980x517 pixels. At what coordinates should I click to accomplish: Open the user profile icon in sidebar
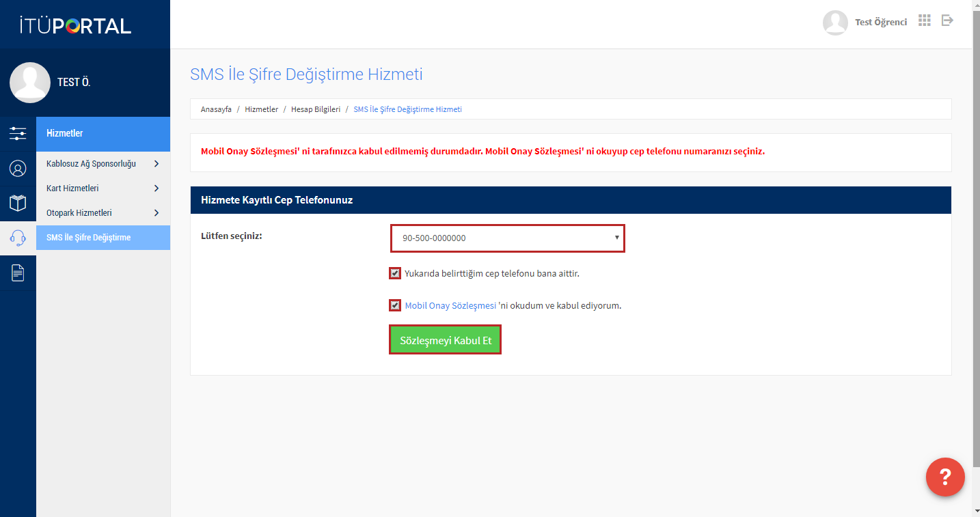click(18, 169)
